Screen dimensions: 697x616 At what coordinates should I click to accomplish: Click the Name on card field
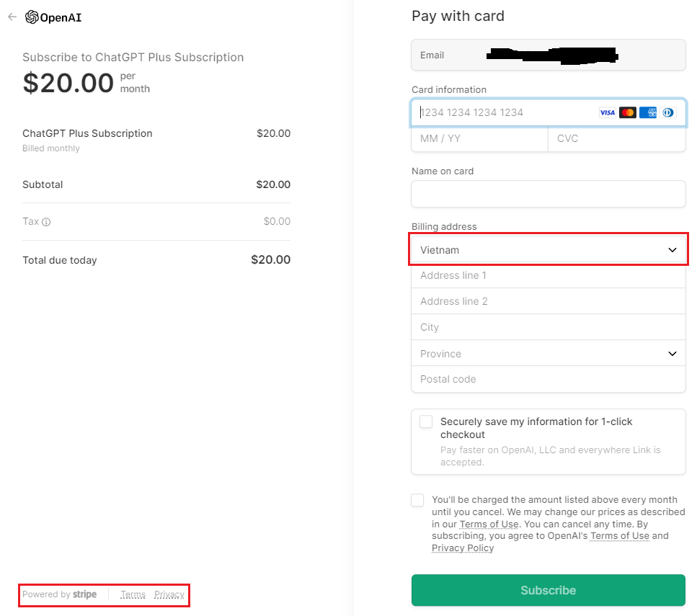[548, 194]
